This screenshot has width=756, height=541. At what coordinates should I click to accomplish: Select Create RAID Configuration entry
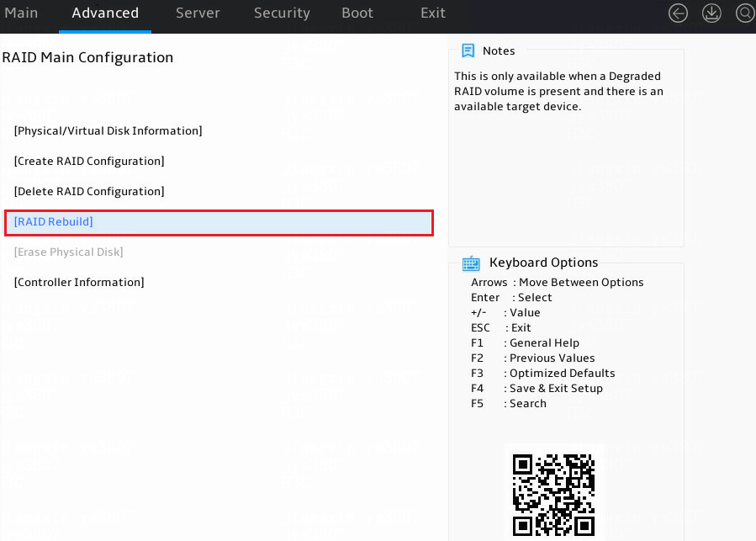pyautogui.click(x=89, y=162)
